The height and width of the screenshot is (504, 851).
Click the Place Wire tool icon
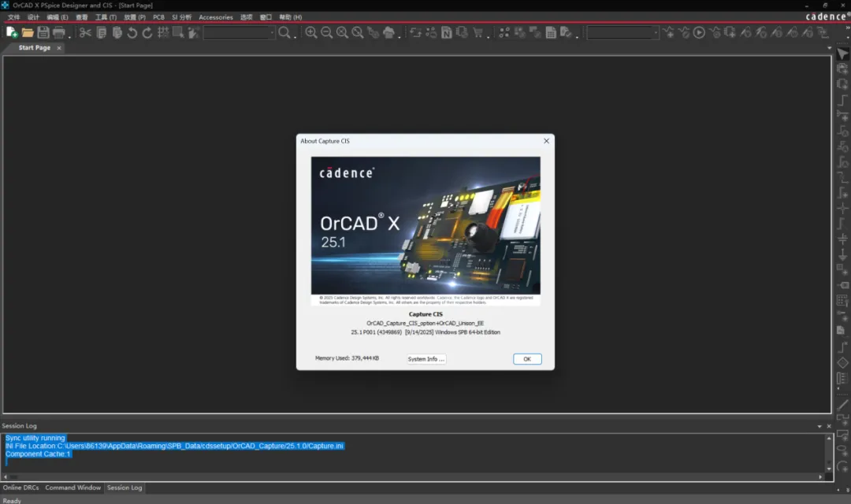pos(843,100)
